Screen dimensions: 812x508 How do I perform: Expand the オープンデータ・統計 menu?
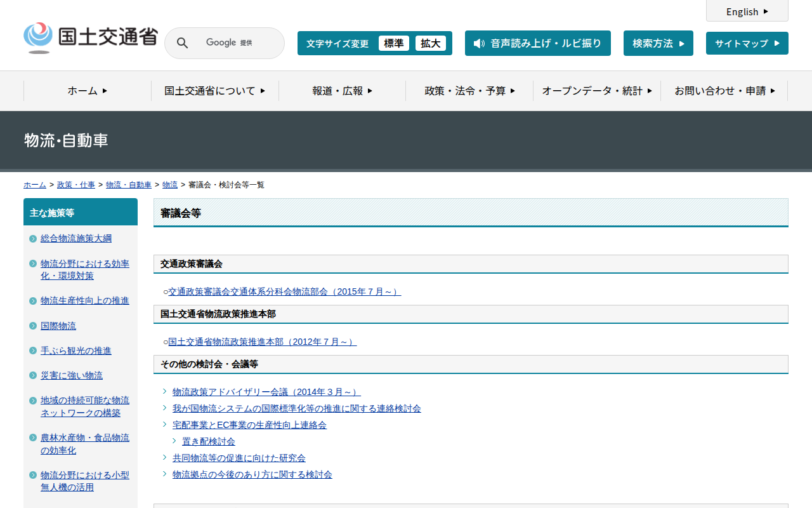596,91
